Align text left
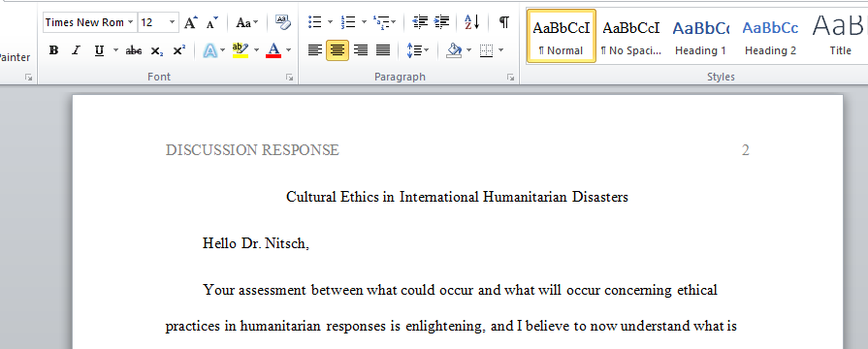 point(315,50)
